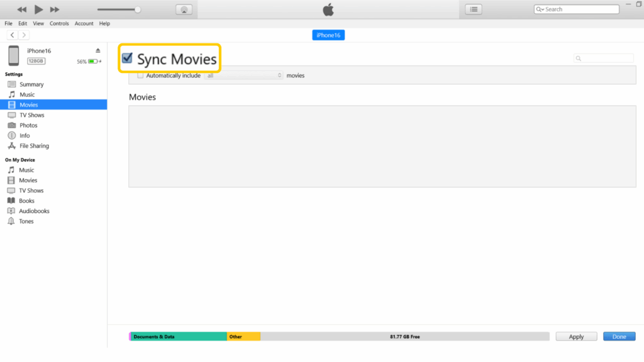
Task: Select the AirPlay output icon
Action: click(x=183, y=9)
